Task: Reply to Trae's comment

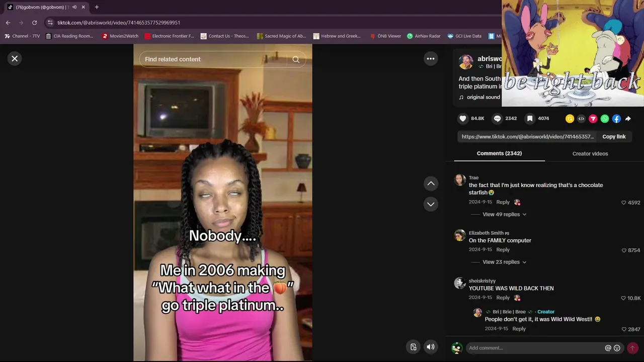Action: pyautogui.click(x=503, y=202)
